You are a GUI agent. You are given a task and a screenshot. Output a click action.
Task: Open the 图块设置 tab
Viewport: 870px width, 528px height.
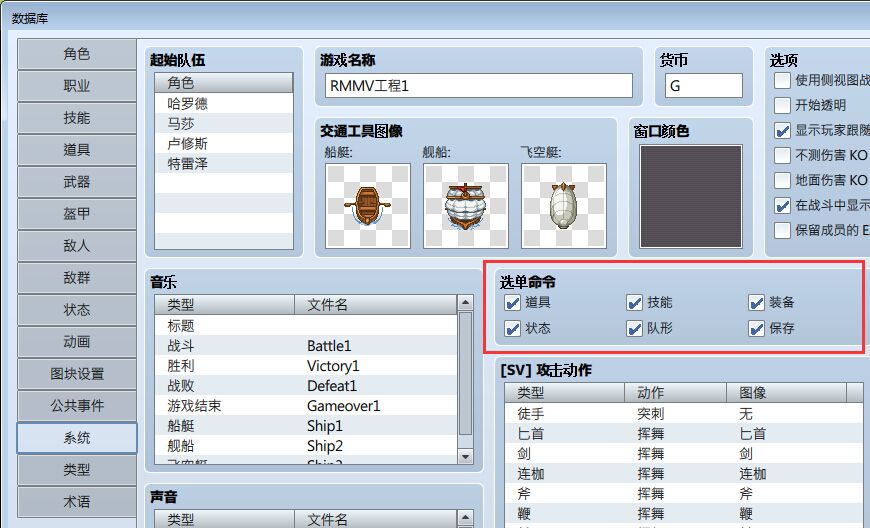pyautogui.click(x=77, y=374)
